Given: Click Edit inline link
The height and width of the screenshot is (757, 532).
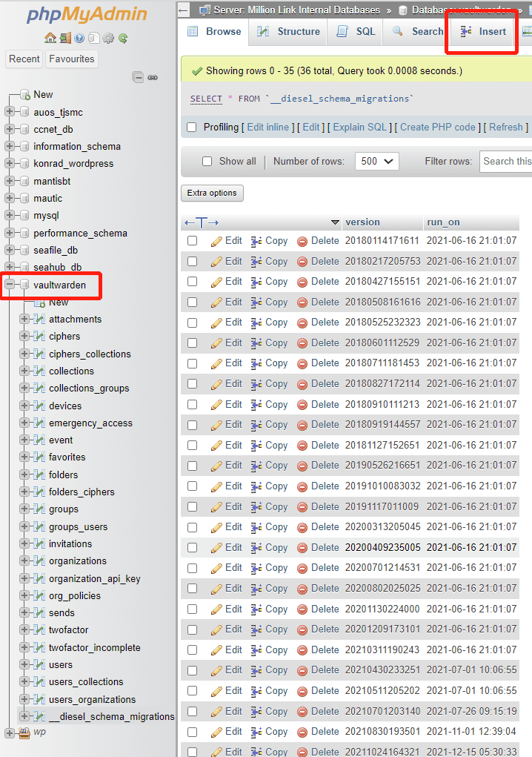Looking at the screenshot, I should click(x=268, y=127).
